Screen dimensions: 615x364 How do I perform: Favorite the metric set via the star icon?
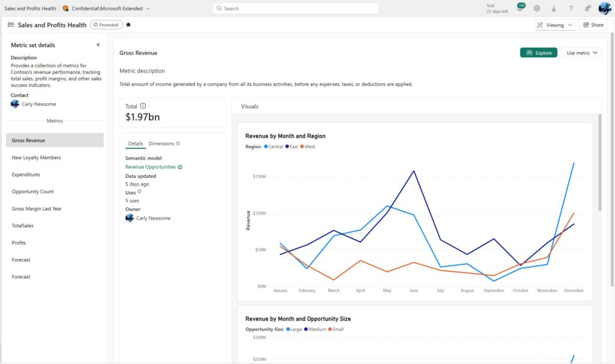click(128, 25)
